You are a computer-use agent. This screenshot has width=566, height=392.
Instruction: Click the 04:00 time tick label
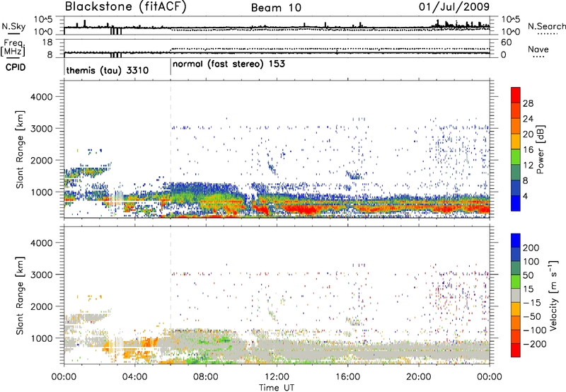135,377
